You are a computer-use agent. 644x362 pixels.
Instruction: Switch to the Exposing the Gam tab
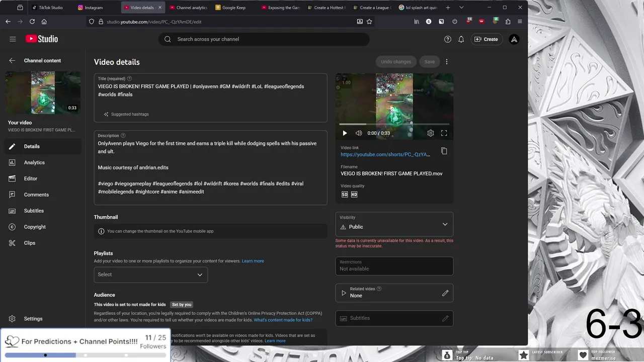coord(281,8)
